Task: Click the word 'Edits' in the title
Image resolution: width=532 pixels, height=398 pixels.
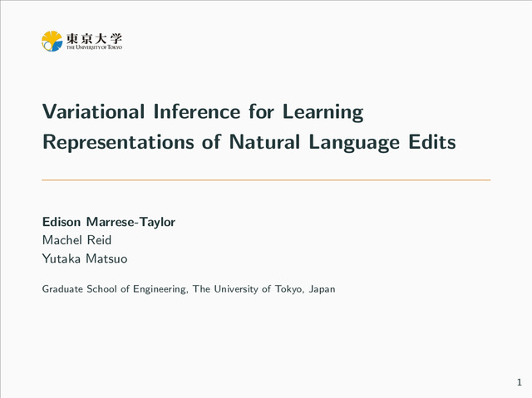Action: [431, 142]
